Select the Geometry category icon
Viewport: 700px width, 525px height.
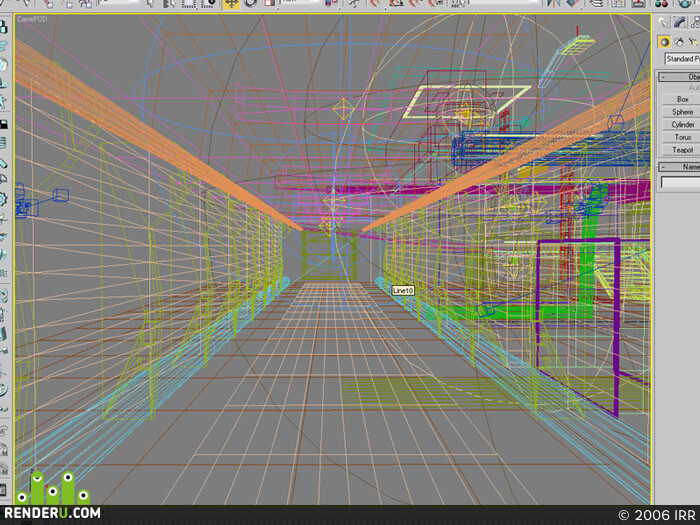[x=664, y=42]
